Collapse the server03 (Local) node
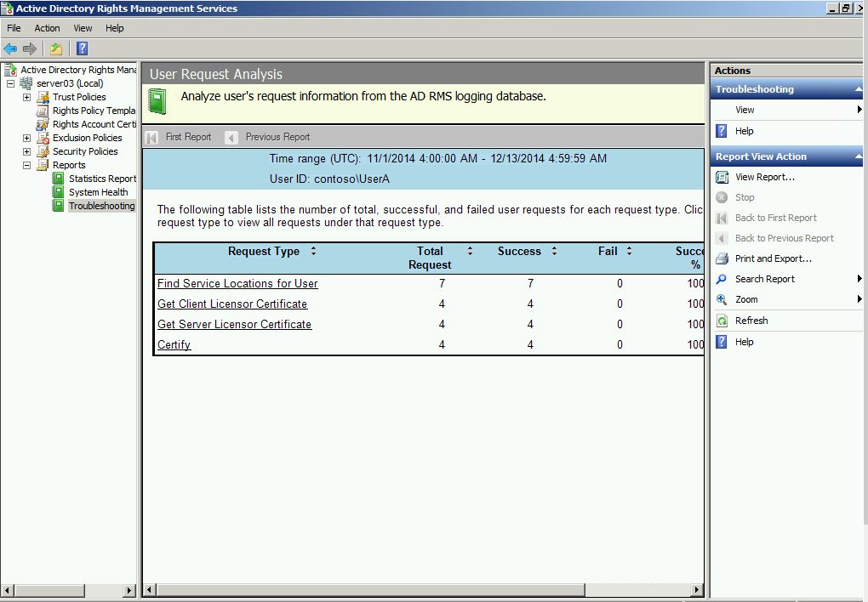 (10, 83)
